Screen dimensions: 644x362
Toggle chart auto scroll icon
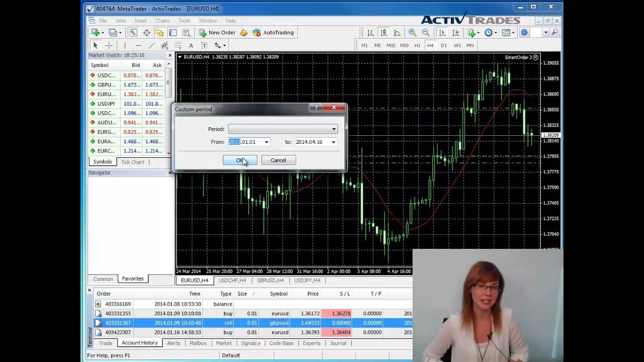point(442,32)
